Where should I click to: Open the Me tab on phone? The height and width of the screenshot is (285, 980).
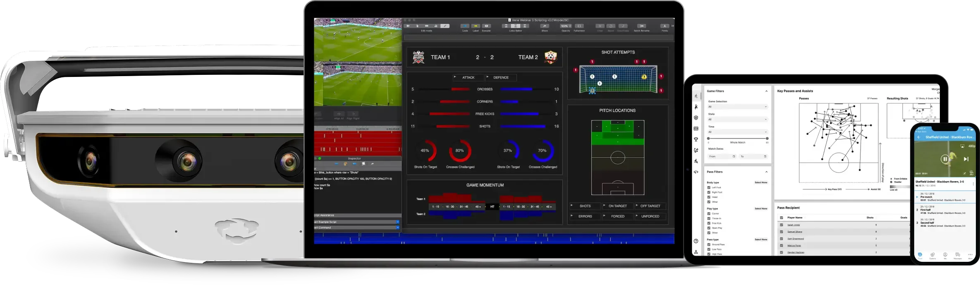[945, 255]
